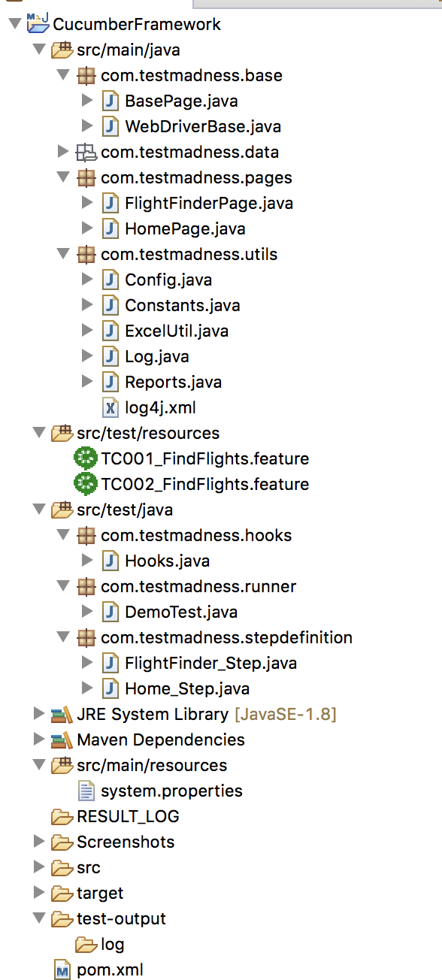Expand the Screenshots folder
Image resolution: width=442 pixels, height=980 pixels.
39,842
